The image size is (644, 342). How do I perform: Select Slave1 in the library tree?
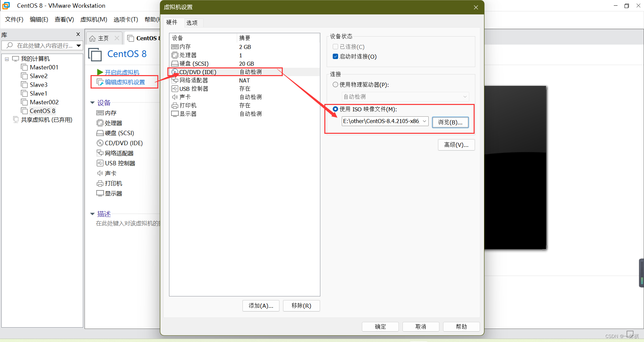39,94
